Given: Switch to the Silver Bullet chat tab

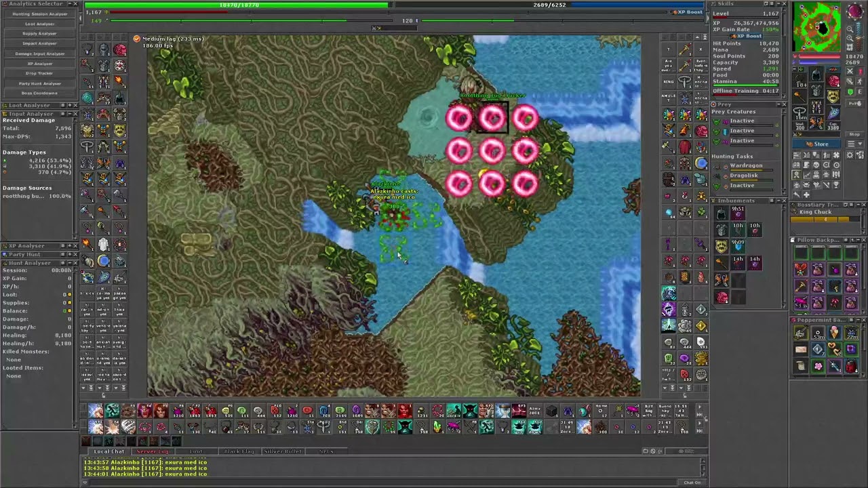Looking at the screenshot, I should (x=282, y=451).
